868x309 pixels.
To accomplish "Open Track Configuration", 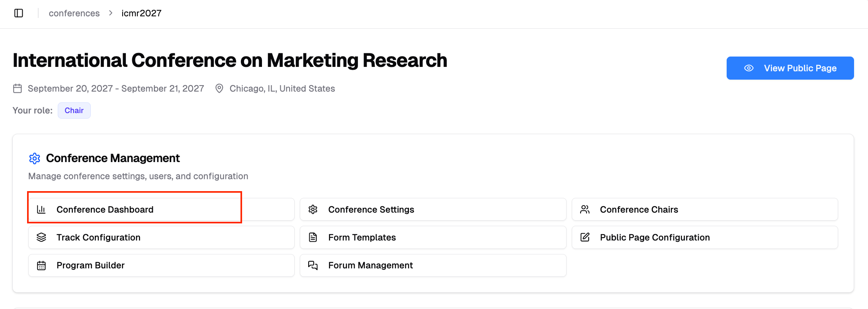I will pos(98,237).
